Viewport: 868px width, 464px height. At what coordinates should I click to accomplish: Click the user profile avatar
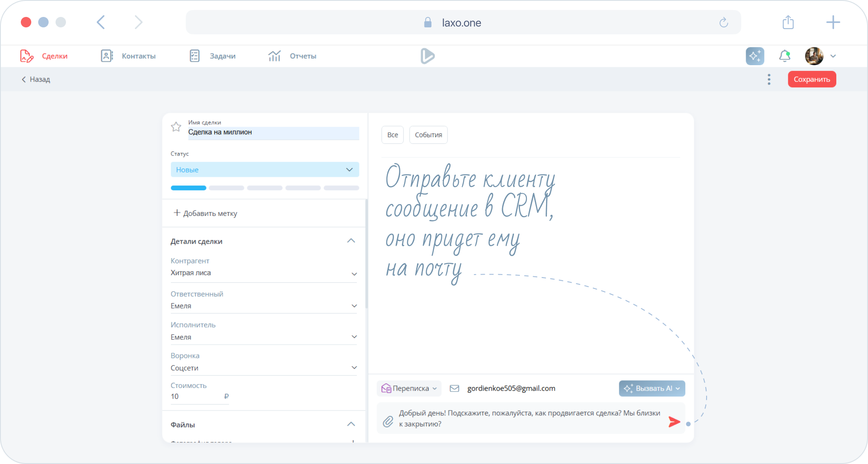(814, 56)
